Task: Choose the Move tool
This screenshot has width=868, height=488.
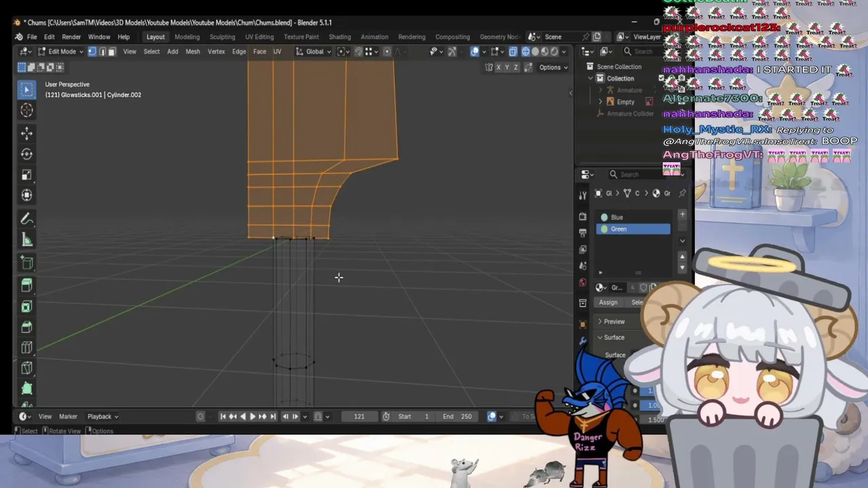Action: tap(26, 134)
